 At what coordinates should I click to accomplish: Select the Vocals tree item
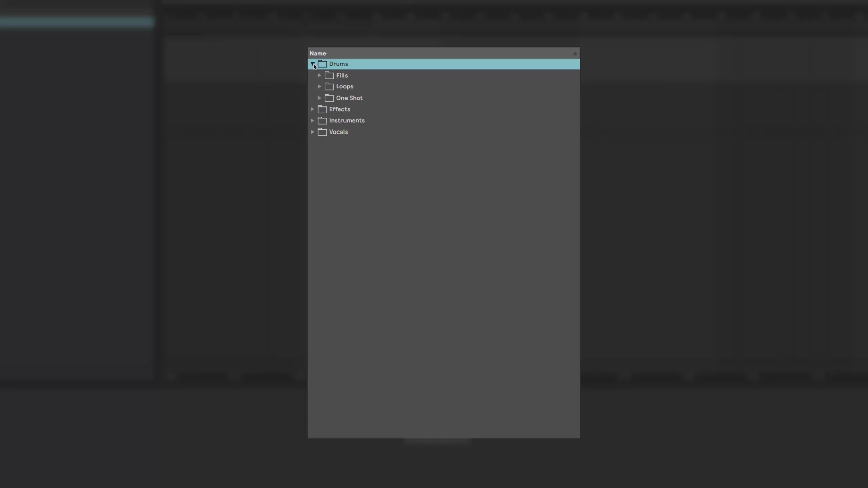pos(338,132)
